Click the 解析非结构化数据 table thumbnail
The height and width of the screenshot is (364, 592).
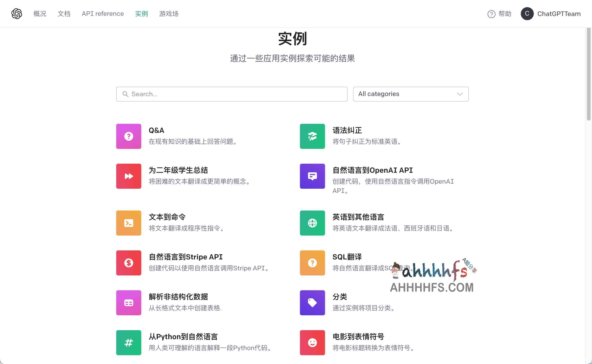(128, 303)
